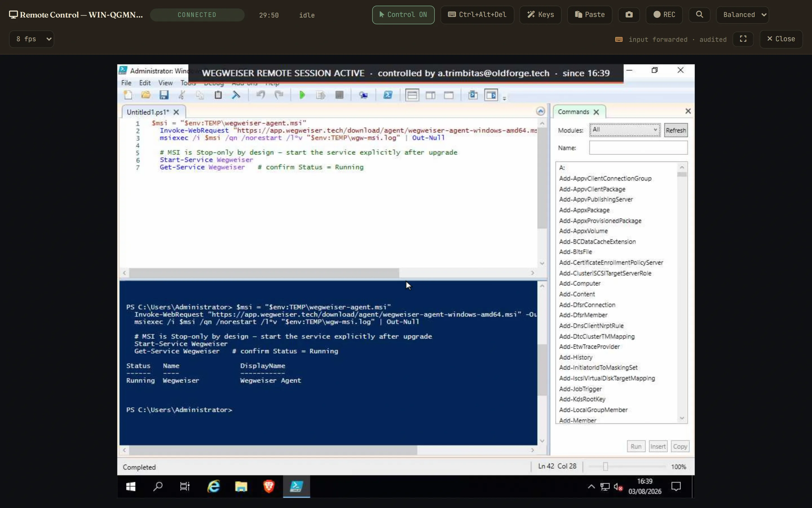
Task: Send Ctrl+Alt+Del to remote machine
Action: pos(477,15)
